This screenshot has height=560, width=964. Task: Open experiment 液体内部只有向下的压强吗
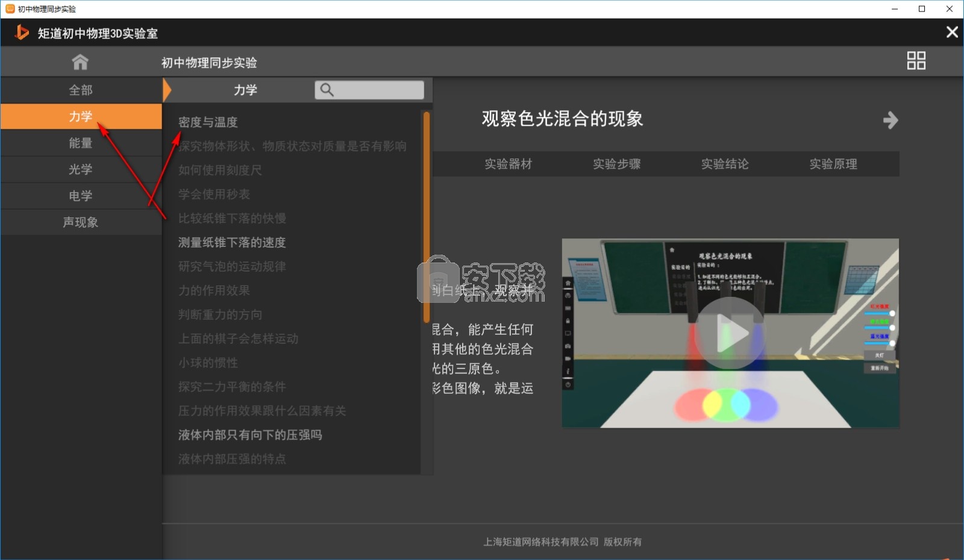(x=250, y=435)
